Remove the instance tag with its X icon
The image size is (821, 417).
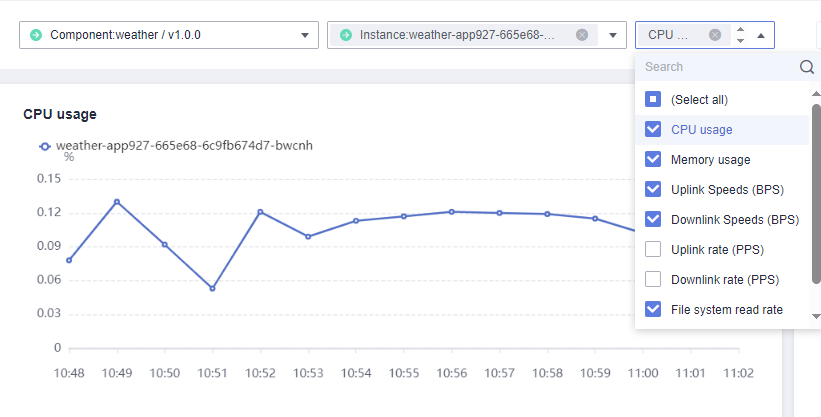(582, 35)
